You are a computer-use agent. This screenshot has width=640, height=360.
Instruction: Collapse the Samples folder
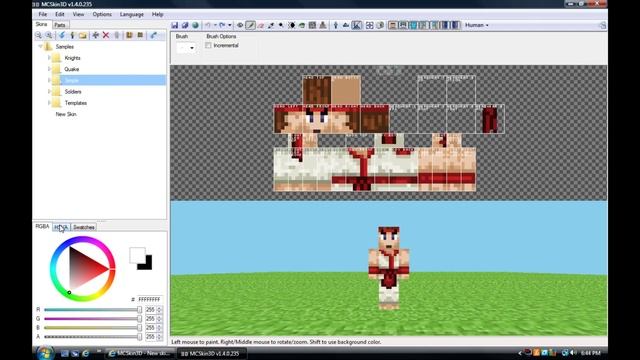pos(40,47)
